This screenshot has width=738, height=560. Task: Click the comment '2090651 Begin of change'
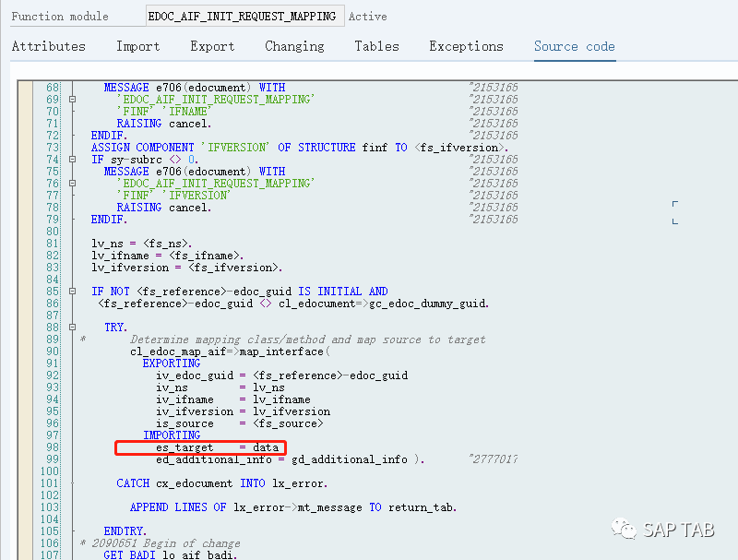166,543
